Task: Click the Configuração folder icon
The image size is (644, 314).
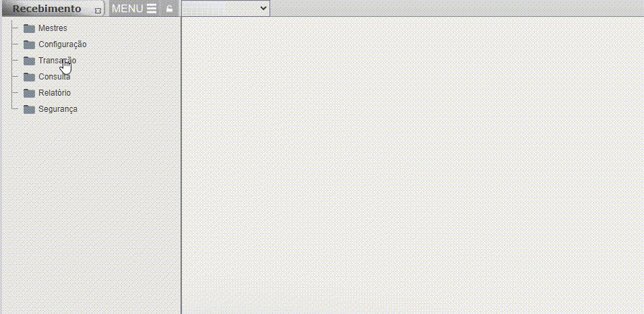Action: click(29, 44)
